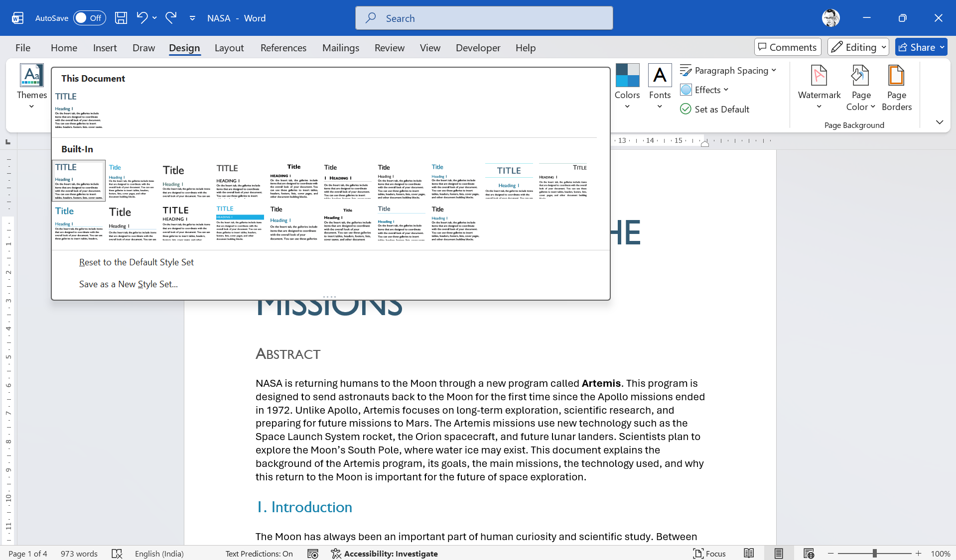Switch to the Home tab
This screenshot has width=956, height=560.
tap(64, 48)
